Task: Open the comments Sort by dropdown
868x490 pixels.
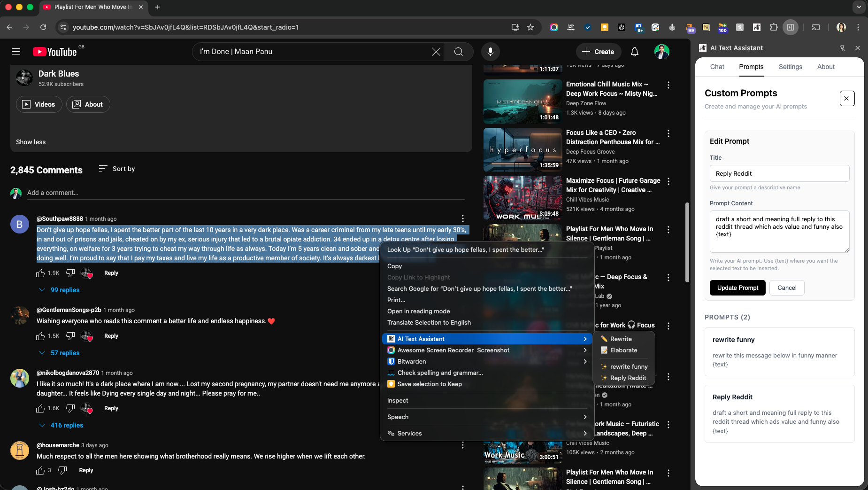Action: tap(116, 169)
